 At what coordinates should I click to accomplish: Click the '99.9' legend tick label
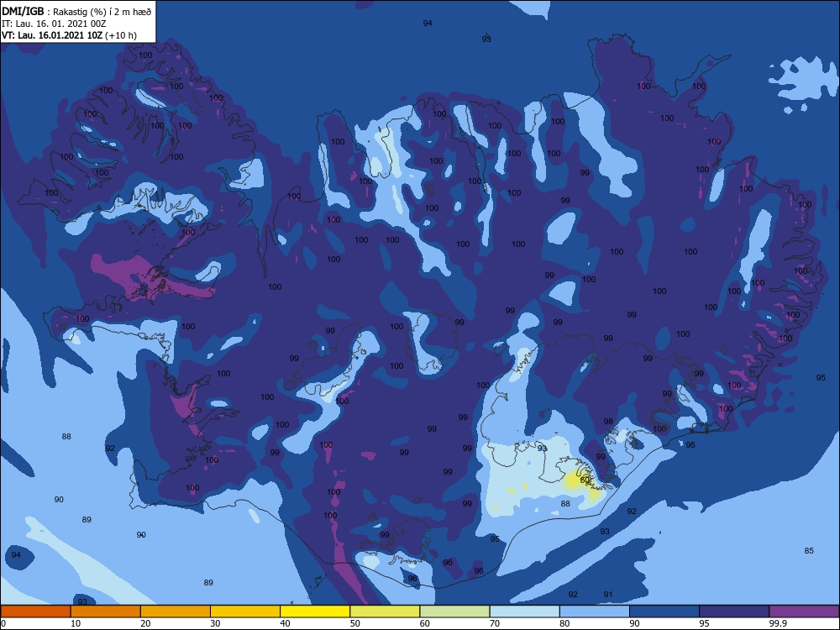pos(778,623)
